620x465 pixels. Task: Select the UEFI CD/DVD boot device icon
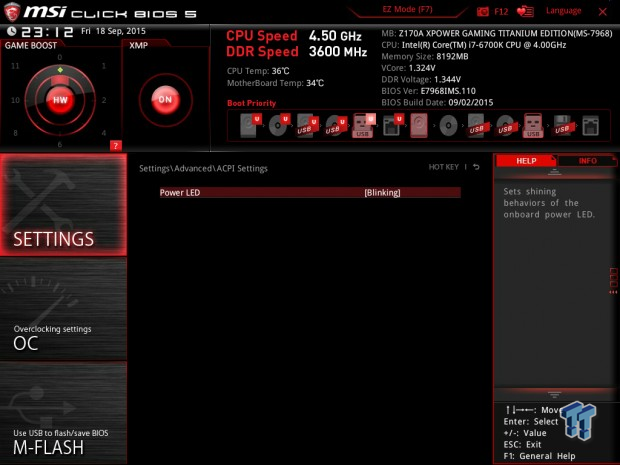(279, 125)
